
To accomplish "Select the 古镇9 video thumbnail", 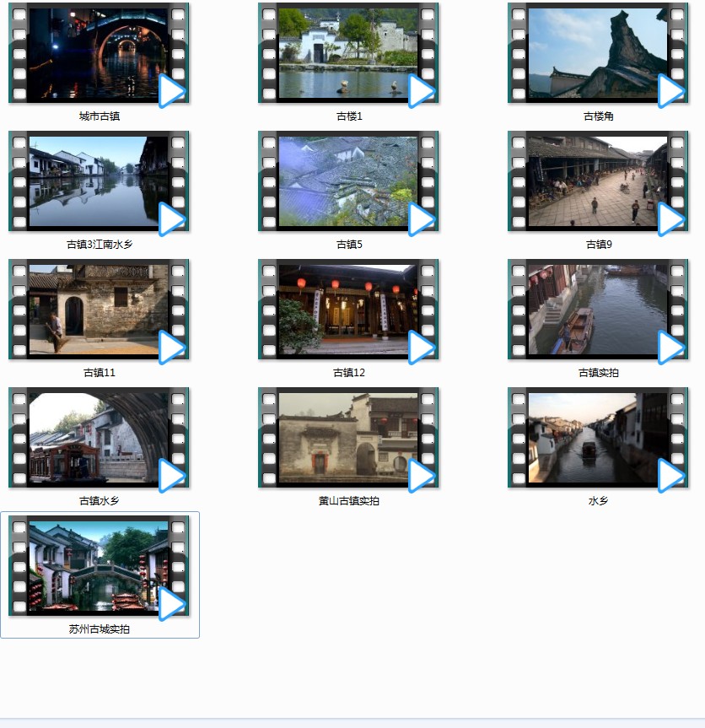I will [598, 181].
